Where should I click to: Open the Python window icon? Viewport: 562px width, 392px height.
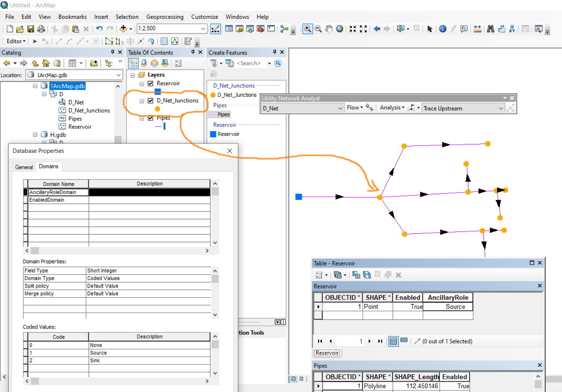pos(271,29)
